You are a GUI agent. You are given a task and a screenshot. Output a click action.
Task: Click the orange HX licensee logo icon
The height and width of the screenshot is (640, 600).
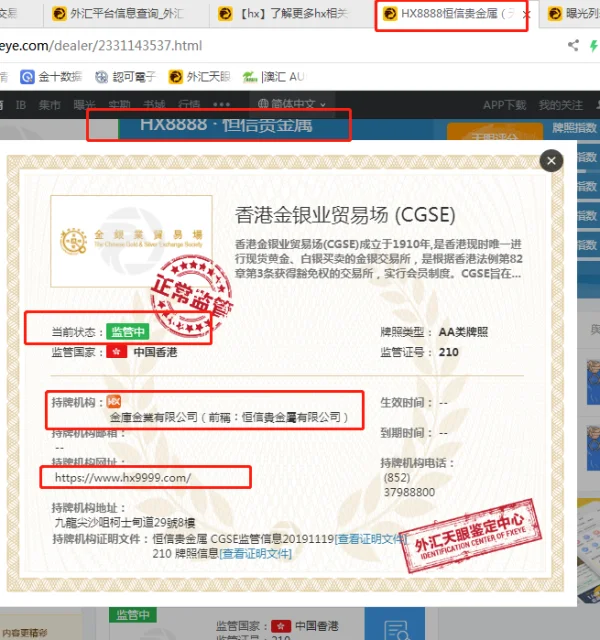point(114,402)
